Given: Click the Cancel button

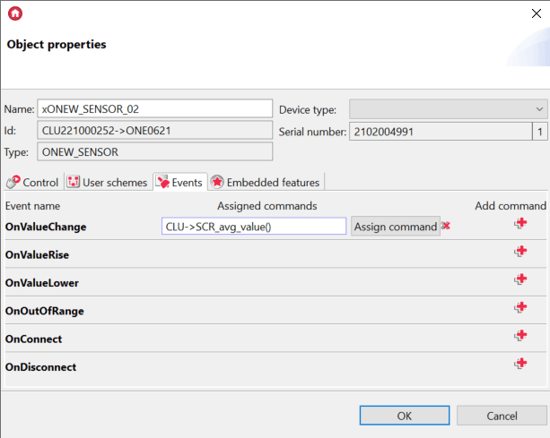Looking at the screenshot, I should 502,416.
